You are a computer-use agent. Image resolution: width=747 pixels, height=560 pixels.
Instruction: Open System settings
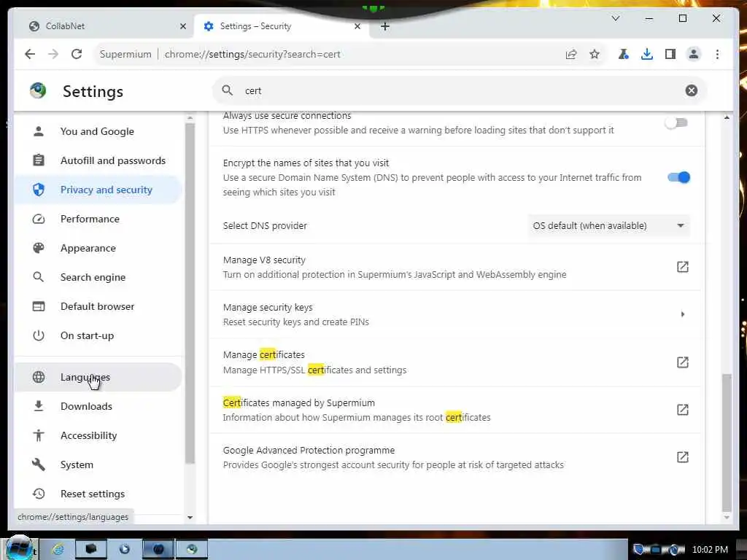point(98,464)
